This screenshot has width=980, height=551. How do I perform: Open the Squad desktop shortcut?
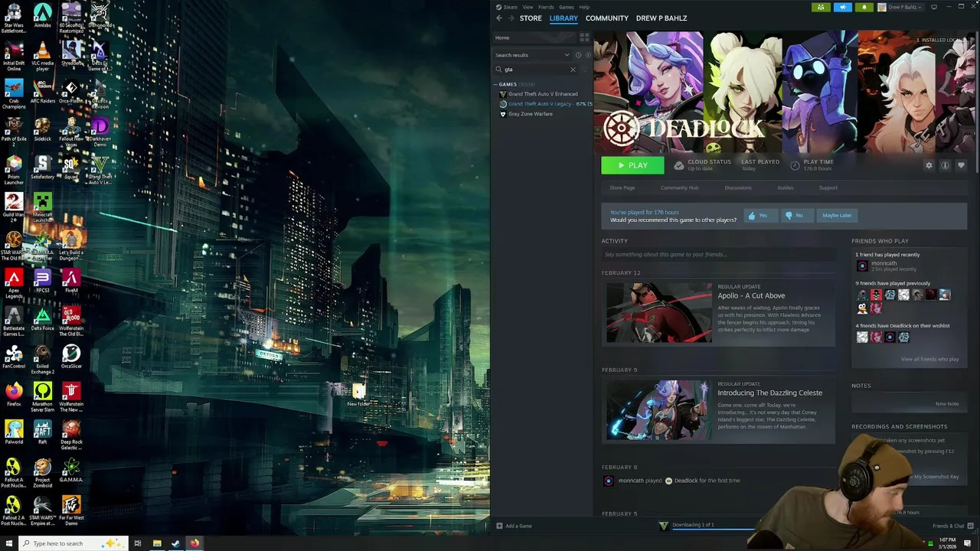click(x=71, y=167)
